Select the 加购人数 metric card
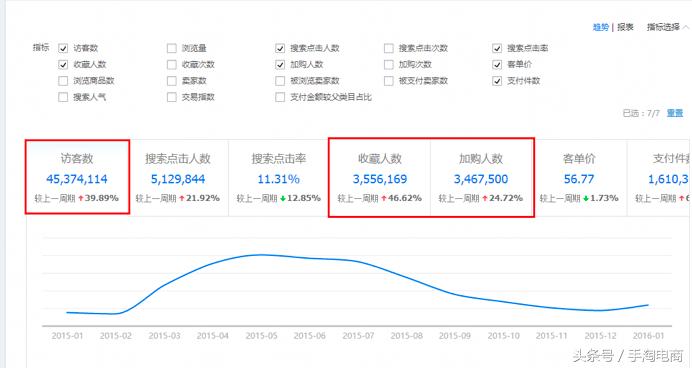The width and height of the screenshot is (692, 368). point(481,178)
